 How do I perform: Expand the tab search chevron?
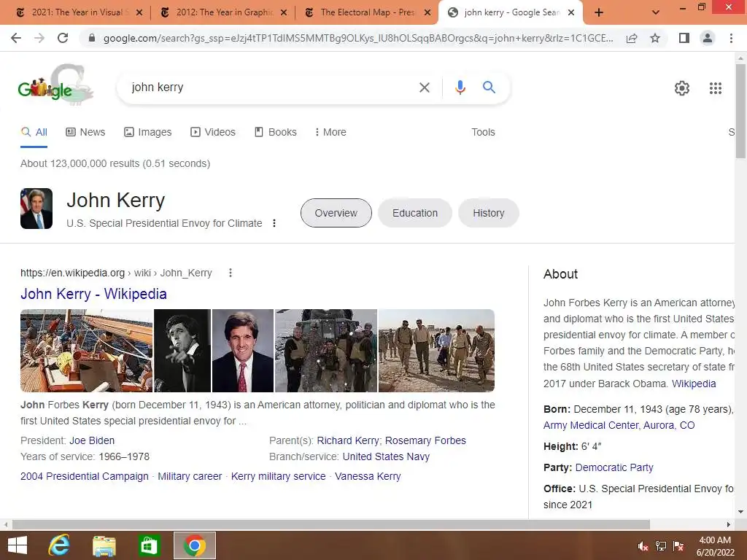[x=656, y=13]
